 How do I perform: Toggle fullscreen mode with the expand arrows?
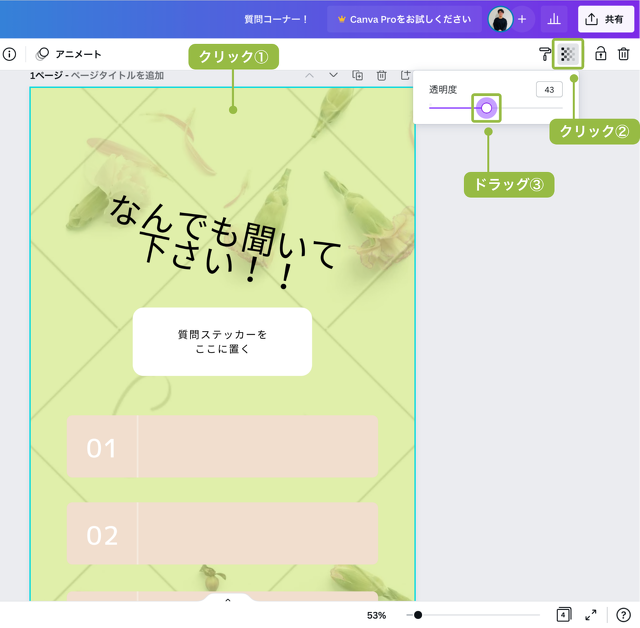[591, 615]
